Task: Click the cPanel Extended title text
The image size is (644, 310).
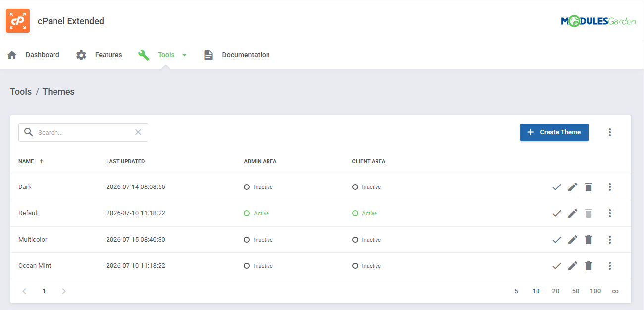Action: 71,21
